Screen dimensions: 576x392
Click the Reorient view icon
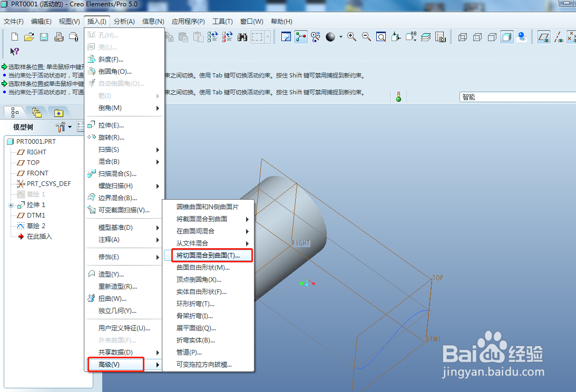[396, 37]
